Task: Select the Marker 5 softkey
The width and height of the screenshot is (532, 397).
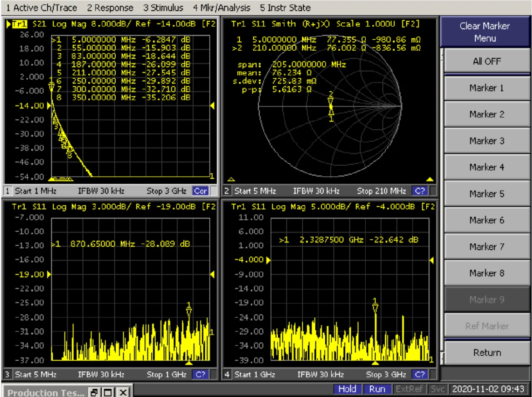Action: (486, 194)
